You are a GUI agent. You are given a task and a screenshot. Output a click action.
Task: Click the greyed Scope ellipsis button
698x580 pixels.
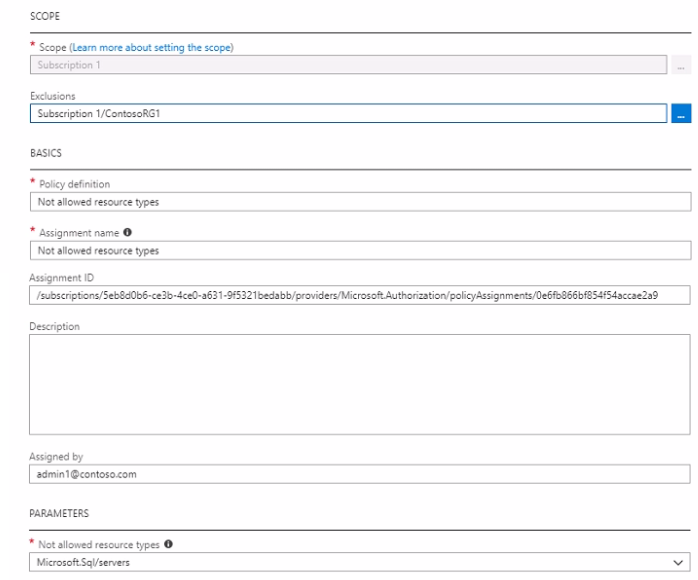click(x=681, y=65)
